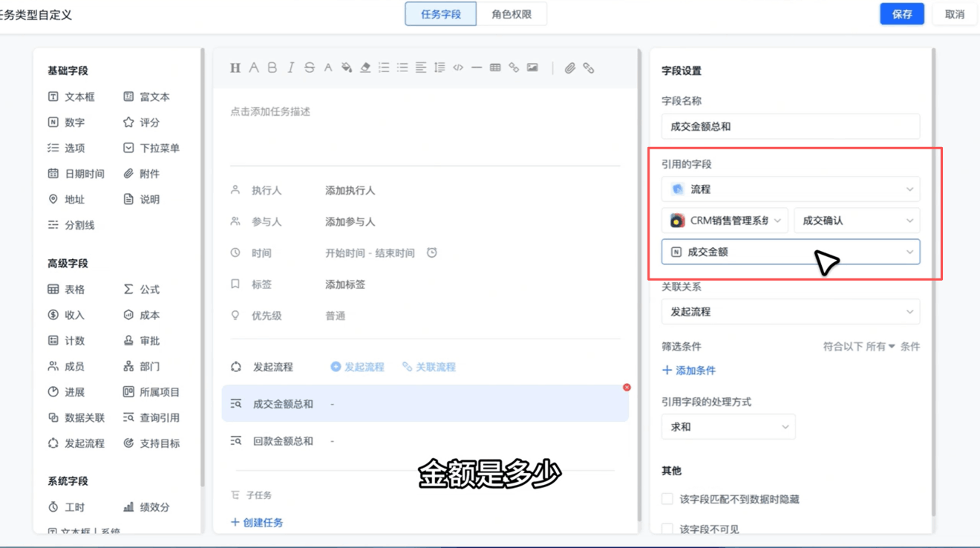Open the 求和 processing method dropdown
The width and height of the screenshot is (980, 548).
[728, 427]
